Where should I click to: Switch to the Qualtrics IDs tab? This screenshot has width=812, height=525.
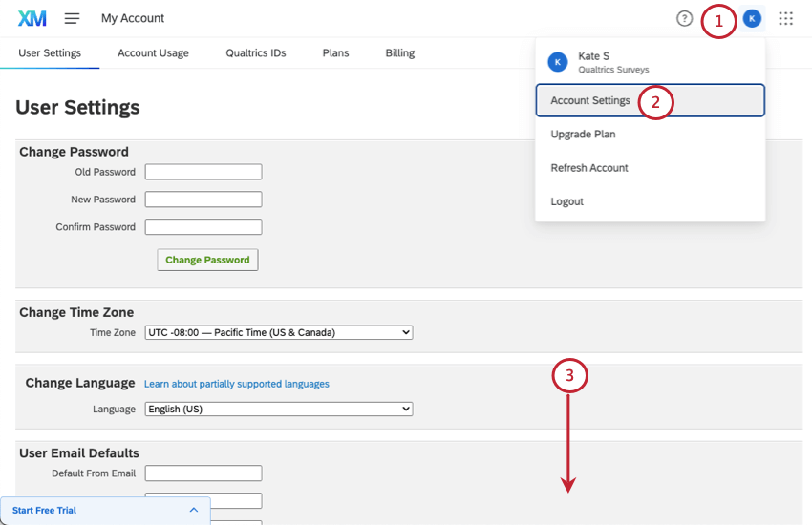[256, 52]
